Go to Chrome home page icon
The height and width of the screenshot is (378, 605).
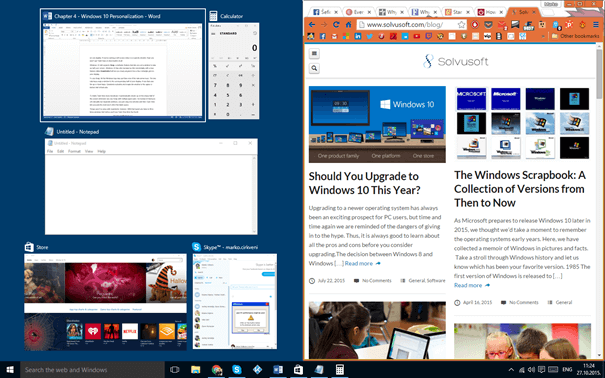click(348, 25)
